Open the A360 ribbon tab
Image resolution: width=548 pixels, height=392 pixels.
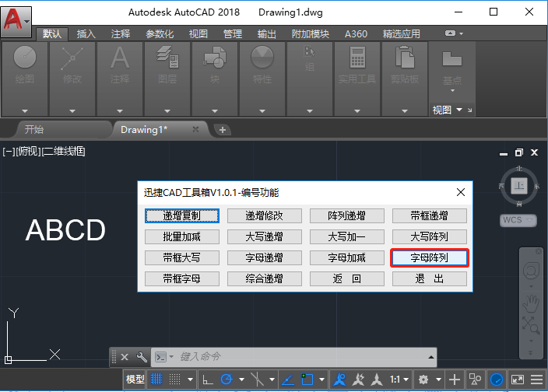[x=356, y=34]
